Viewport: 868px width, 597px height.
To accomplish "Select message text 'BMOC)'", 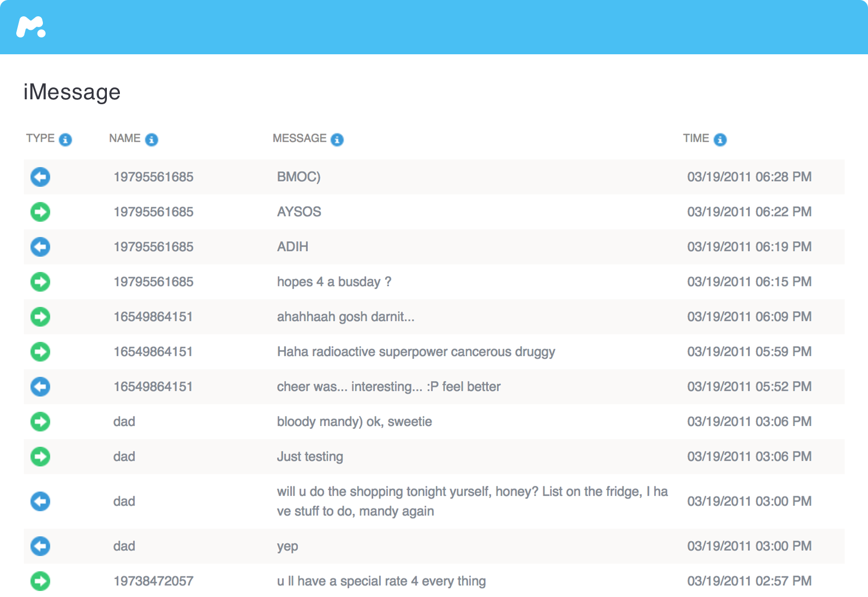I will tap(299, 177).
